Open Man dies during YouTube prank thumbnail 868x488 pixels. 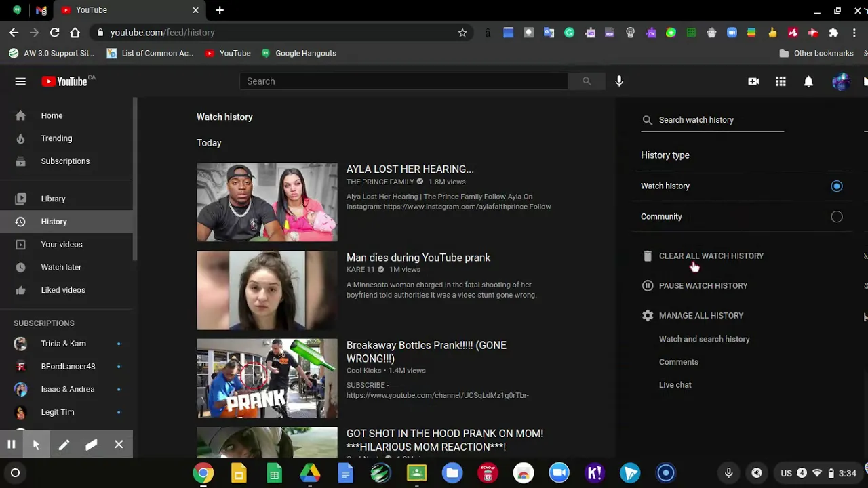click(267, 290)
